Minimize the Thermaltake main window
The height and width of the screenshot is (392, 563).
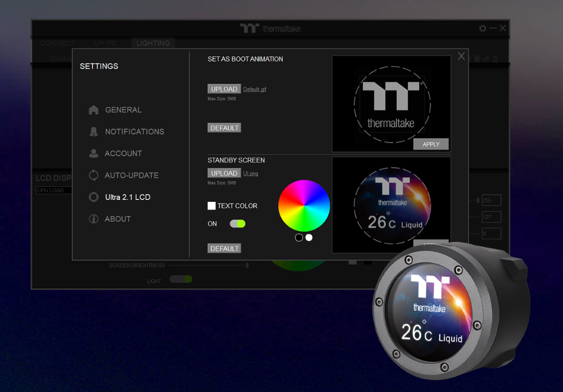[x=493, y=28]
